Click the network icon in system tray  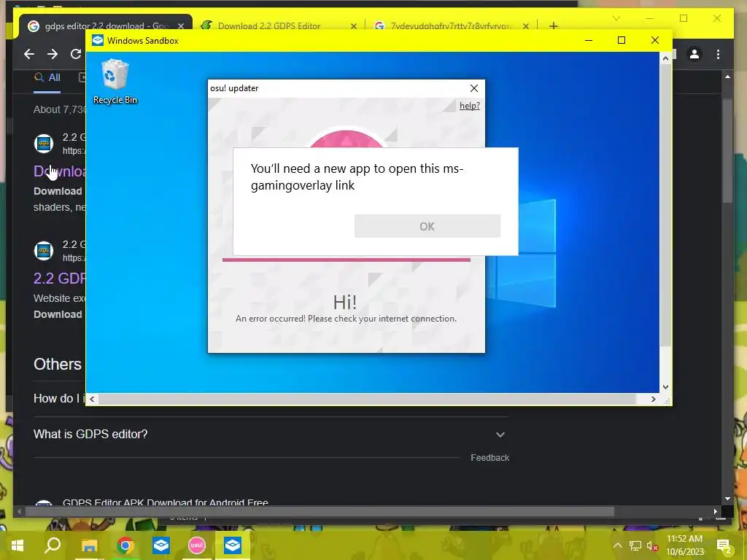[635, 545]
